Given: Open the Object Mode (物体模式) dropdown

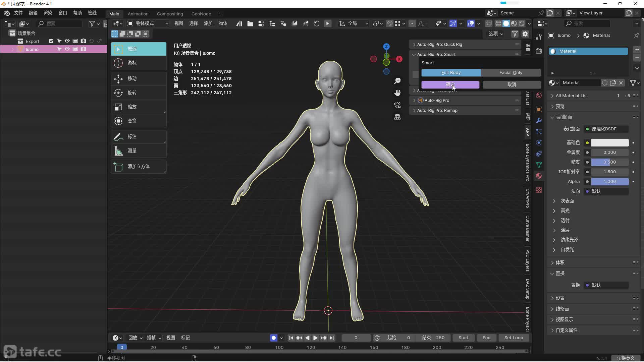Looking at the screenshot, I should click(148, 23).
